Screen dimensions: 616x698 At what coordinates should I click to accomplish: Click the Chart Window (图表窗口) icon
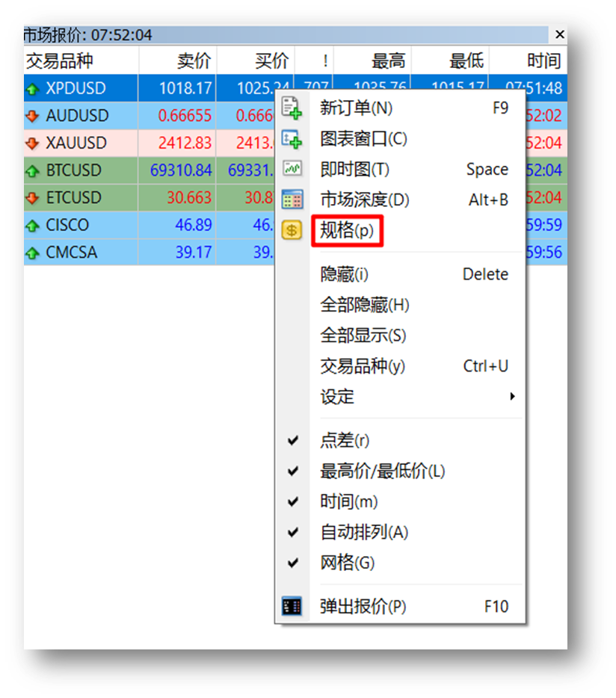pyautogui.click(x=292, y=139)
